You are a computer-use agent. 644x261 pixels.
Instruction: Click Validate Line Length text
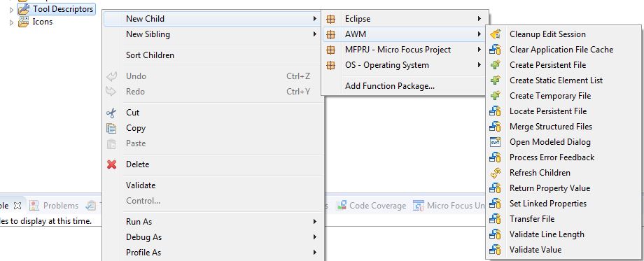547,234
